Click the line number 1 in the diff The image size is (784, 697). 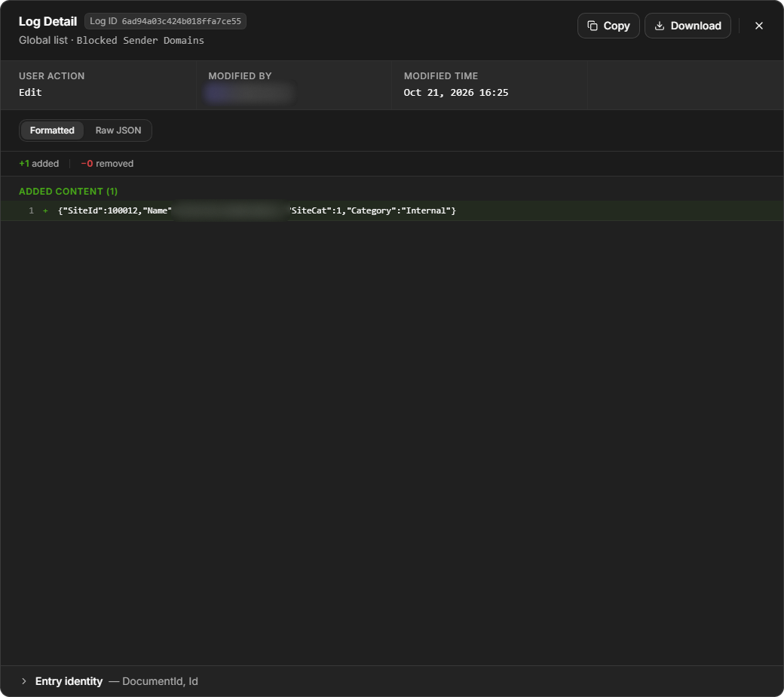click(x=31, y=210)
